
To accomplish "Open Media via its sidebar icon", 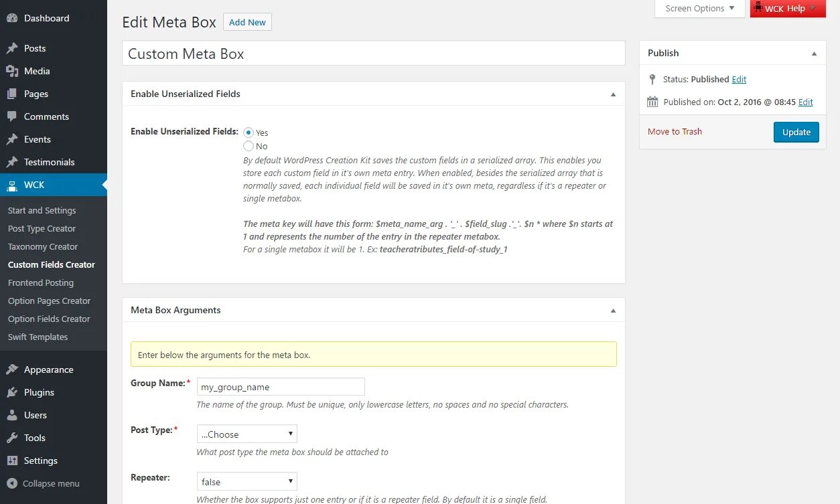I will (12, 71).
